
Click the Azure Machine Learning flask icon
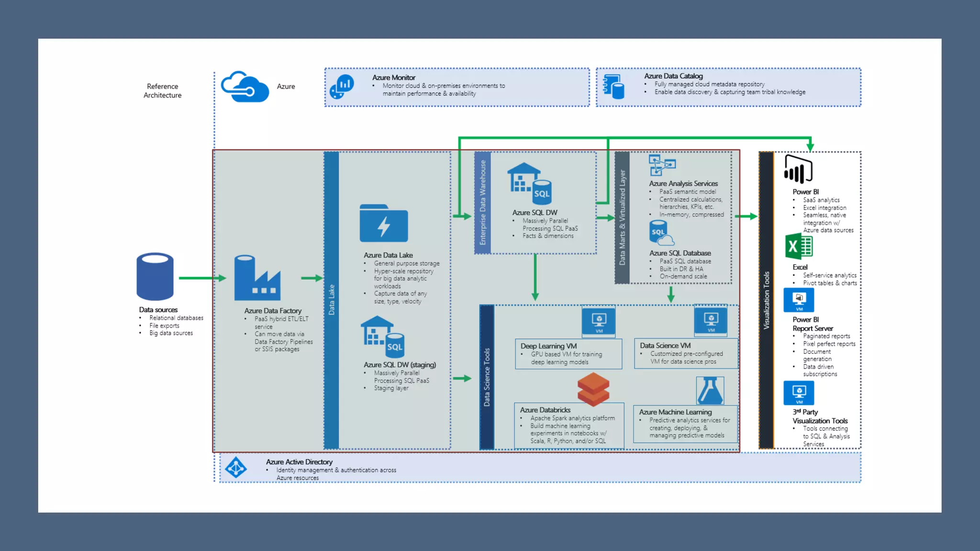click(x=710, y=390)
